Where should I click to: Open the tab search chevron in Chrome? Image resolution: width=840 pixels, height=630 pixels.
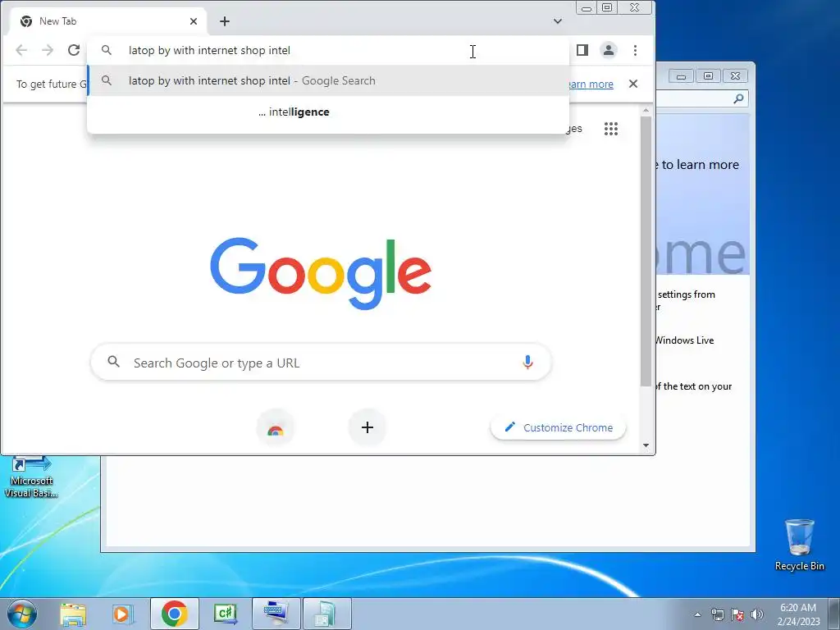tap(558, 21)
